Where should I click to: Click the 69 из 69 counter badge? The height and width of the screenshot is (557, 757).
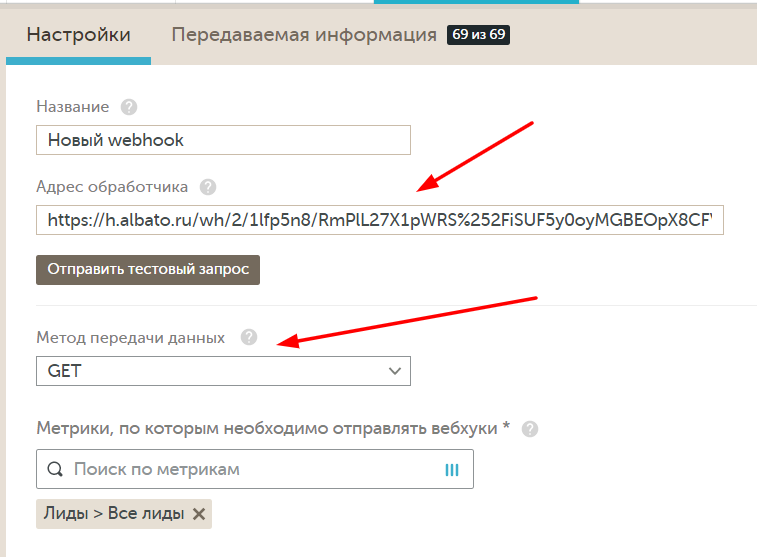coord(479,35)
